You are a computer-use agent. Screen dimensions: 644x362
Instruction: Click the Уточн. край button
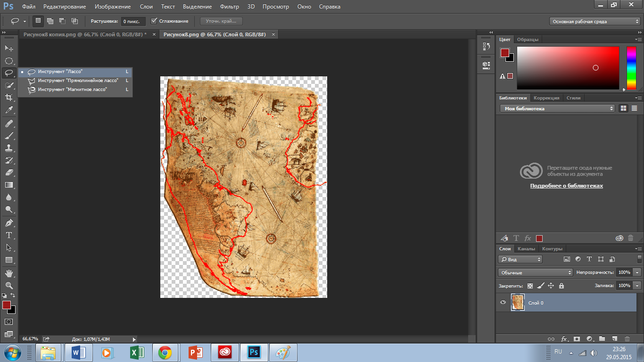[221, 21]
